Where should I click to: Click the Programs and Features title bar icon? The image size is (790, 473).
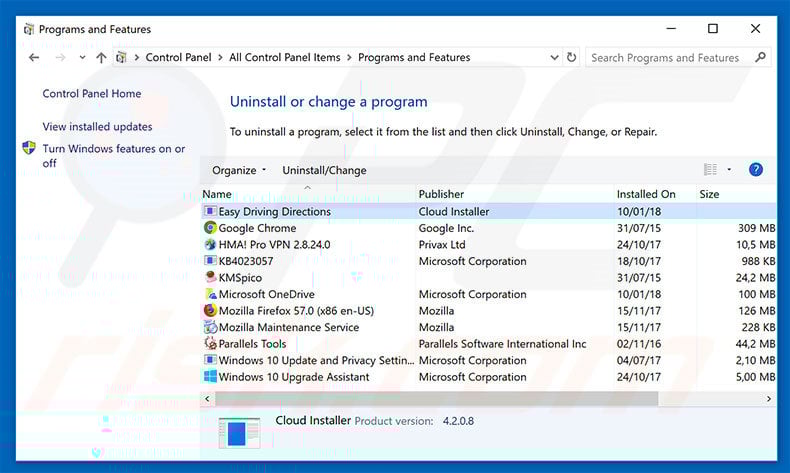coord(29,29)
